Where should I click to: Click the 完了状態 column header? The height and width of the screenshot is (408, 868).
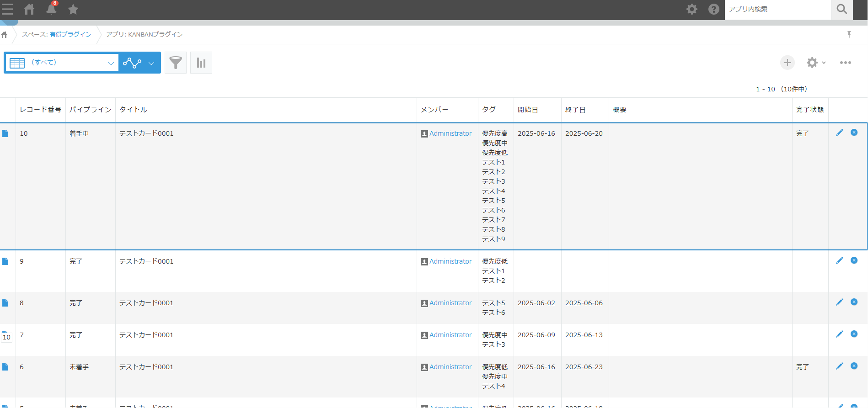click(810, 110)
